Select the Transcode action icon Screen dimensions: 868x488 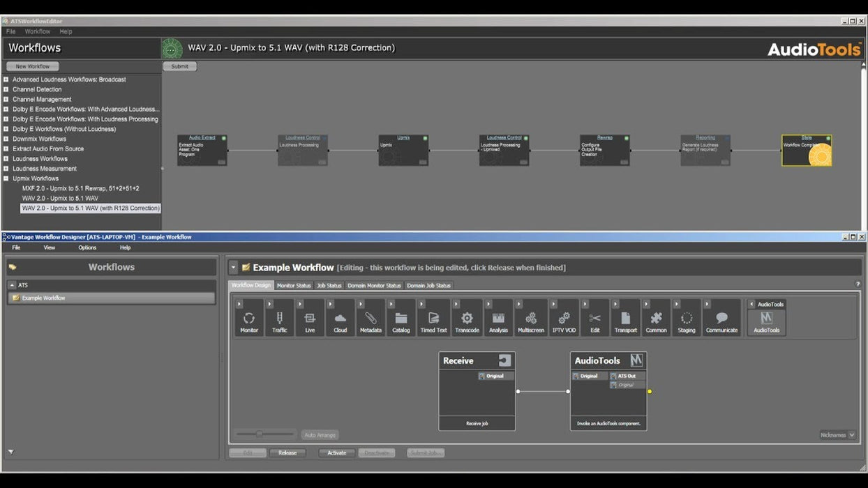click(x=467, y=319)
